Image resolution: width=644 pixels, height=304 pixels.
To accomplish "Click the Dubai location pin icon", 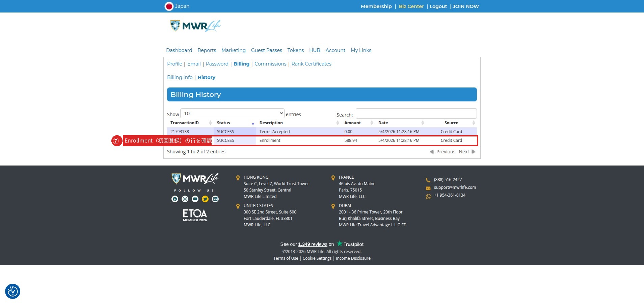I will 333,206.
